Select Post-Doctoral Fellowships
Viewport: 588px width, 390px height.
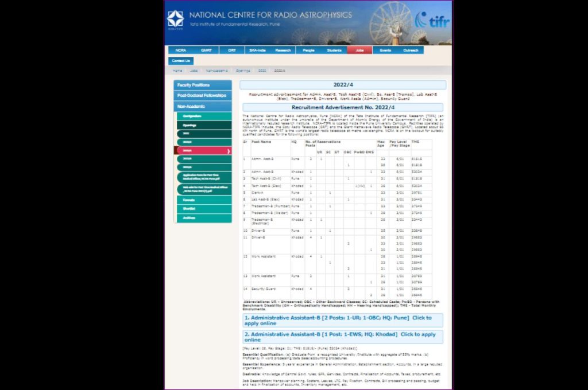click(202, 95)
